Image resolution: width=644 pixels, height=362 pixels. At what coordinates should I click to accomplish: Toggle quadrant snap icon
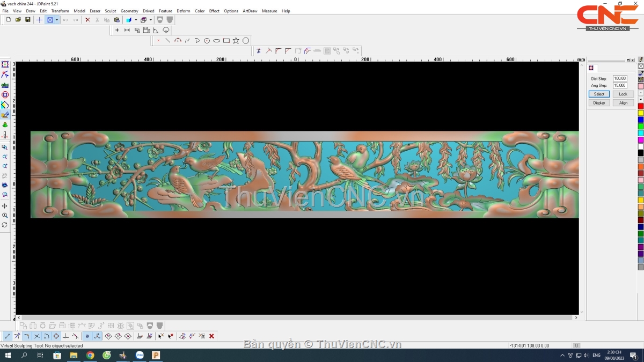tap(46, 336)
